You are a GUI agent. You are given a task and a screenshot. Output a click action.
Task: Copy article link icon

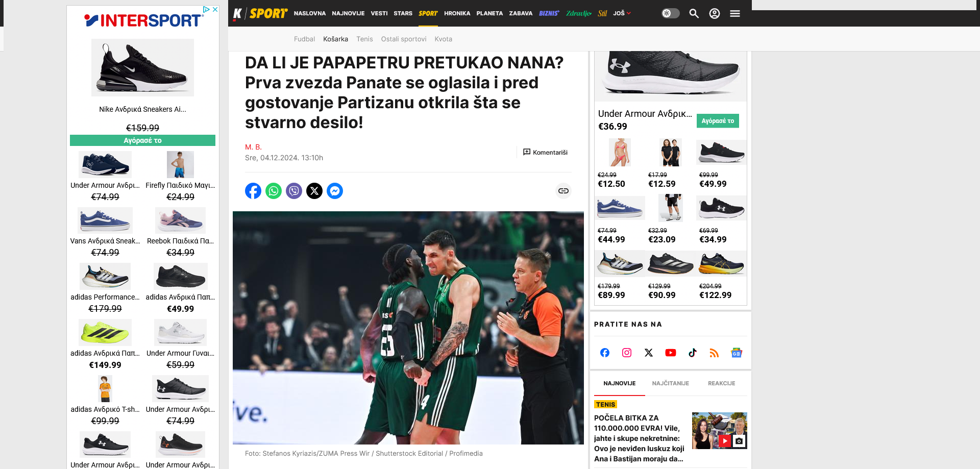(x=563, y=191)
